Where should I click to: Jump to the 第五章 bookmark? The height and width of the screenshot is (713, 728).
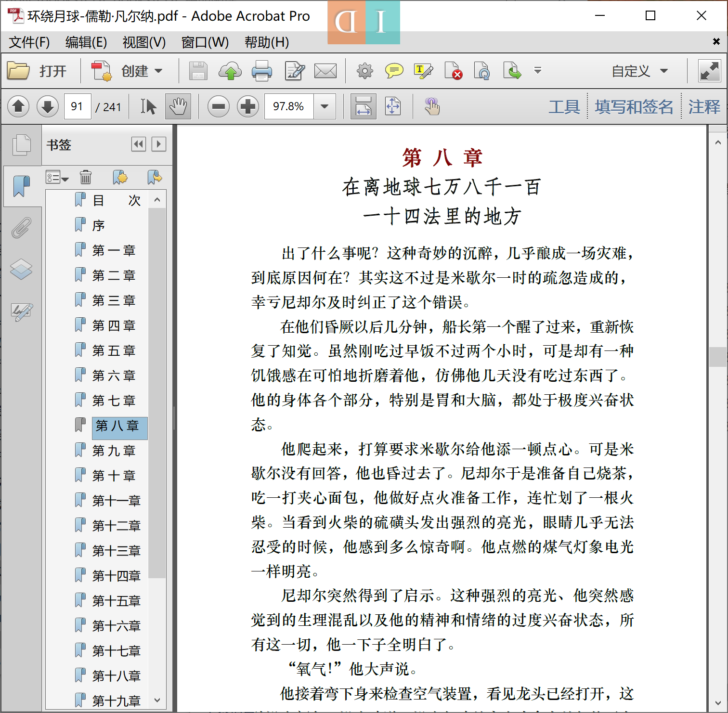pyautogui.click(x=114, y=350)
